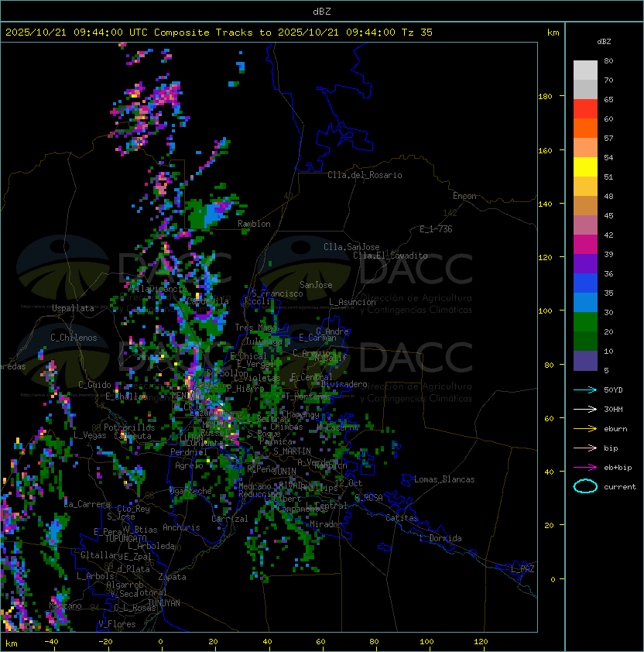Select the red 60-65 dBZ color band
Screen dimensions: 644x652
[x=585, y=109]
